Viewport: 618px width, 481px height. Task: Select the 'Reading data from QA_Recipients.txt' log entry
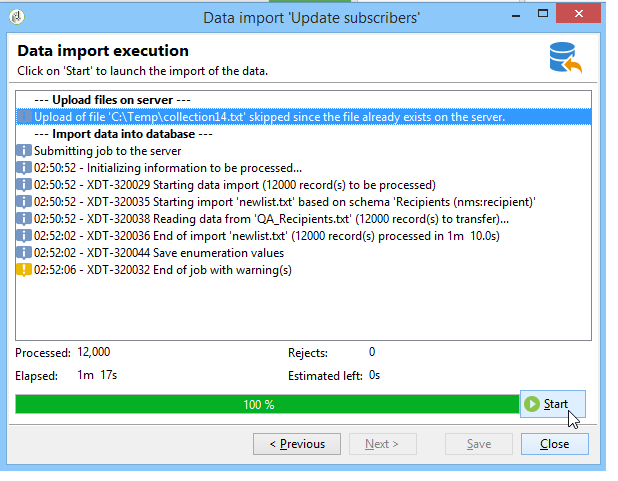coord(270,218)
